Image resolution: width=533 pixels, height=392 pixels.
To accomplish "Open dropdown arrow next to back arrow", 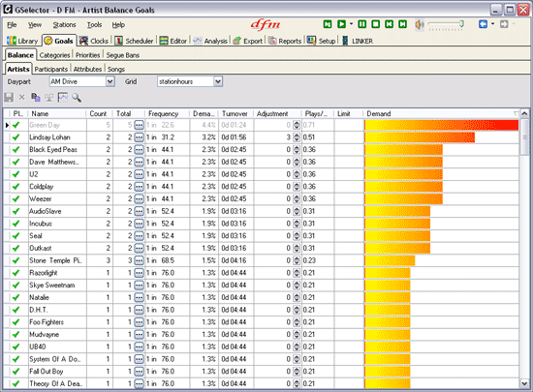I will (x=492, y=24).
